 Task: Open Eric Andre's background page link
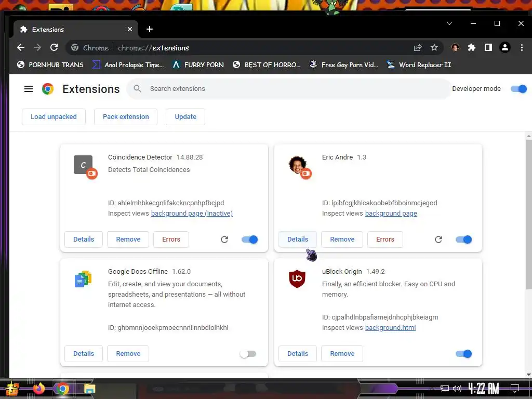coord(391,214)
